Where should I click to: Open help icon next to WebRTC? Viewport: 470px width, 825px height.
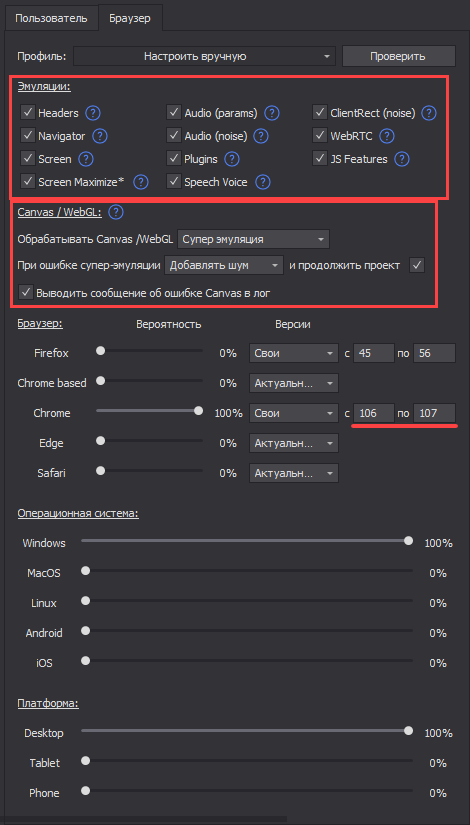click(x=387, y=136)
